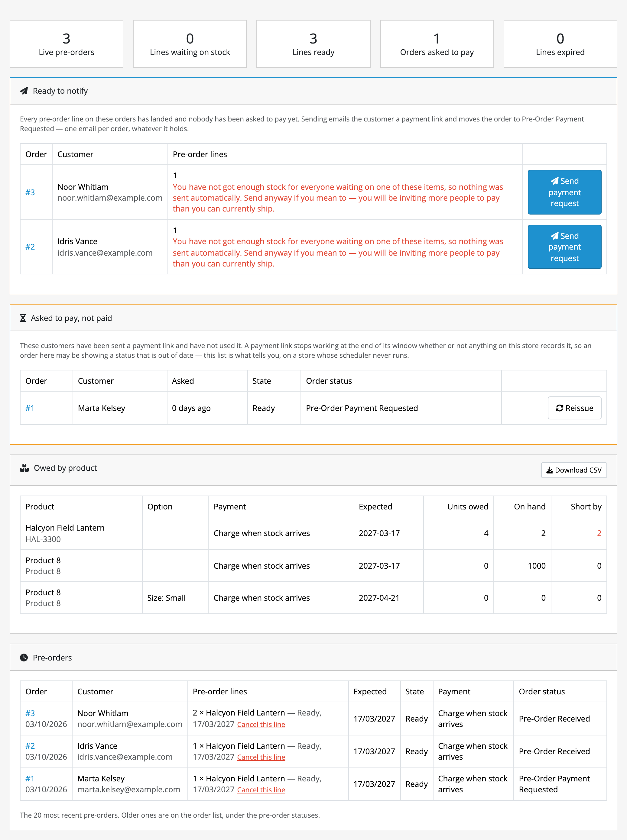This screenshot has height=840, width=627.
Task: Click the Marta Kelsey name in Asked to pay table
Action: pyautogui.click(x=101, y=408)
